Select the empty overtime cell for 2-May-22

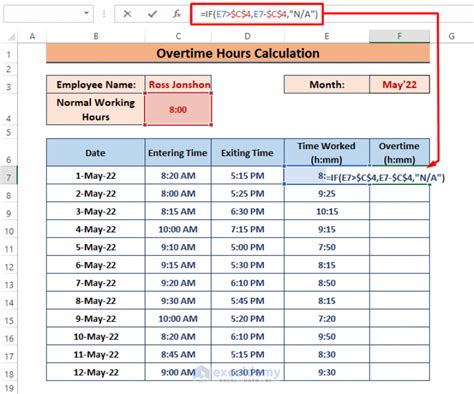point(399,193)
